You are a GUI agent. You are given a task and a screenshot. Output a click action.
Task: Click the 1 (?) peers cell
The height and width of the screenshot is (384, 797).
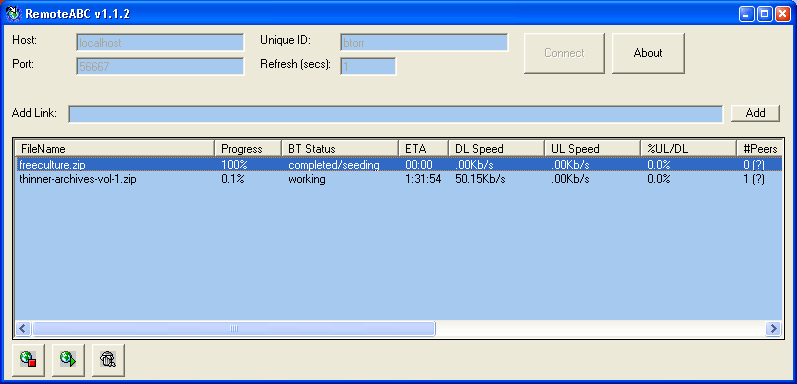(754, 179)
